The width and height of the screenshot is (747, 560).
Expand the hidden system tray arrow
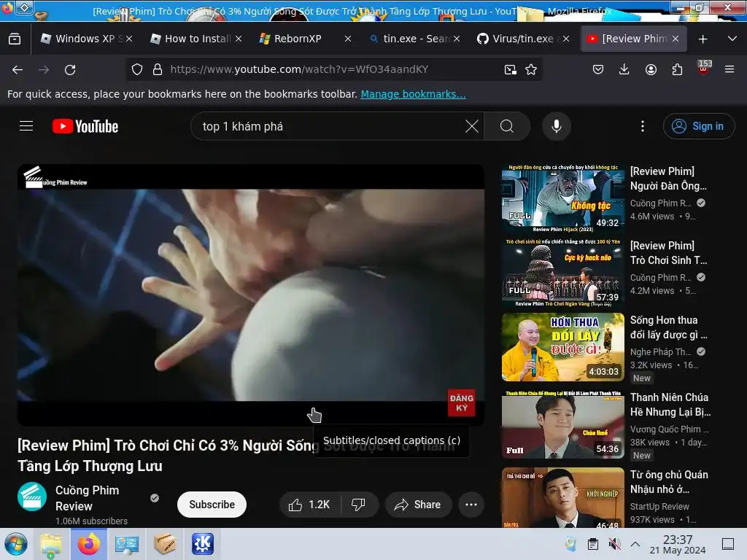[x=635, y=544]
